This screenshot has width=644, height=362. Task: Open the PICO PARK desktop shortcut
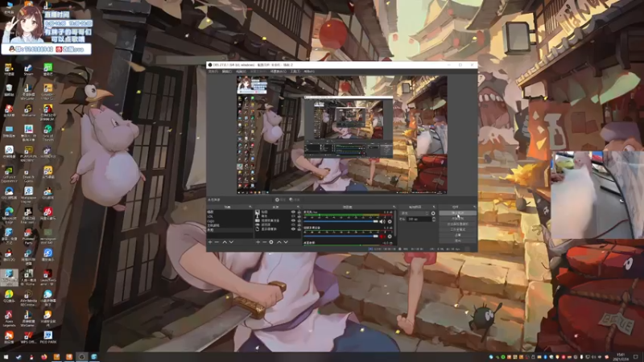pos(47,337)
